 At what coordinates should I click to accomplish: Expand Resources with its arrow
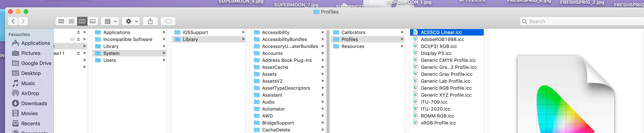pos(402,46)
